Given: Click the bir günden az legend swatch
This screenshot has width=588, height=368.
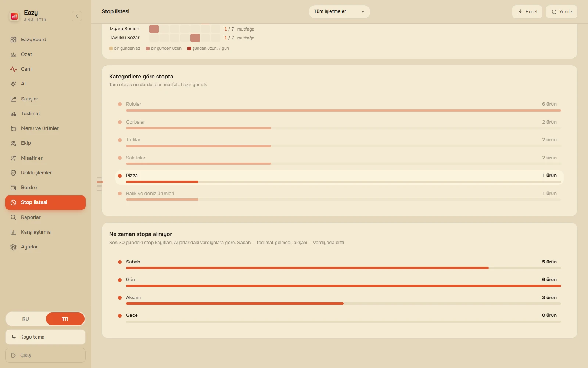Looking at the screenshot, I should pos(111,49).
